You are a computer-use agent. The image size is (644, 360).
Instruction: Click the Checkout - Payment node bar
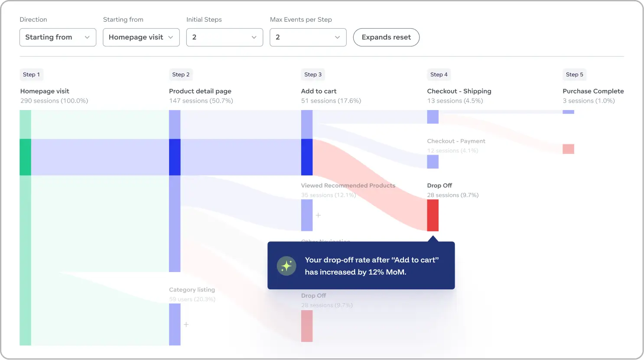[x=433, y=162]
